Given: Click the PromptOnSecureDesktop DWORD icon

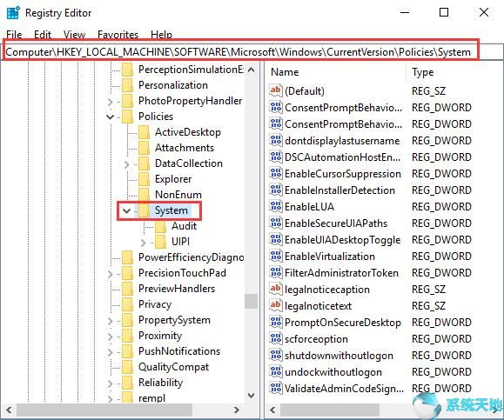Looking at the screenshot, I should 275,322.
